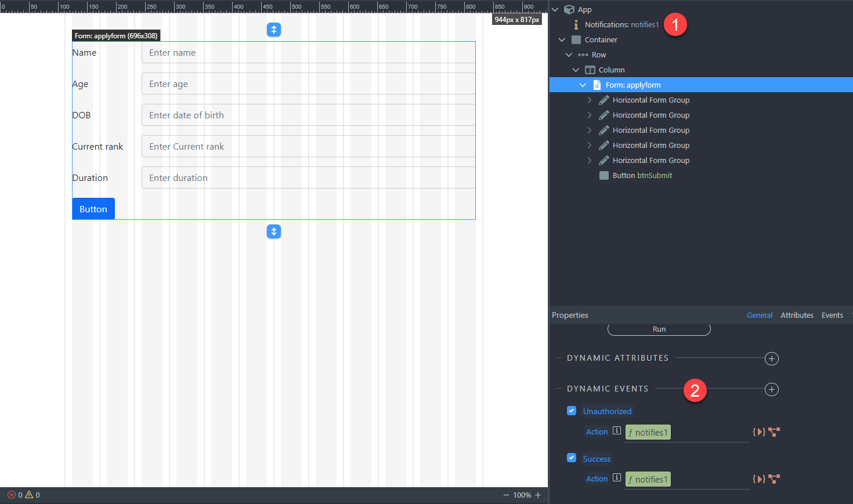Collapse the Form: applyform tree node
The height and width of the screenshot is (504, 853).
click(583, 85)
